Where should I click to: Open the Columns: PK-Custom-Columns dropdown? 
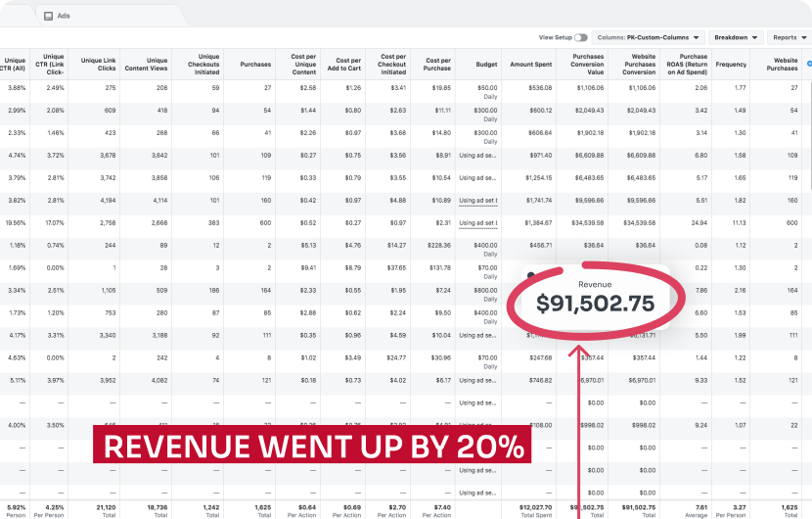[x=649, y=37]
